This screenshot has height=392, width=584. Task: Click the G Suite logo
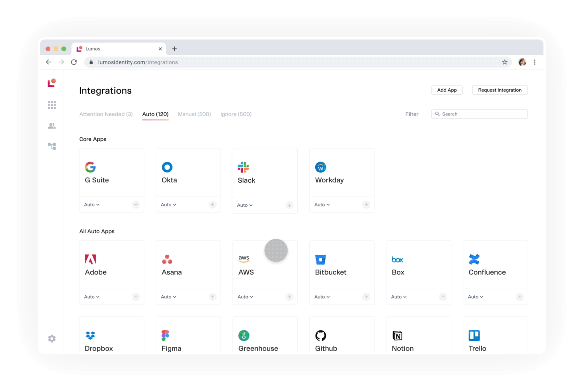click(x=90, y=167)
